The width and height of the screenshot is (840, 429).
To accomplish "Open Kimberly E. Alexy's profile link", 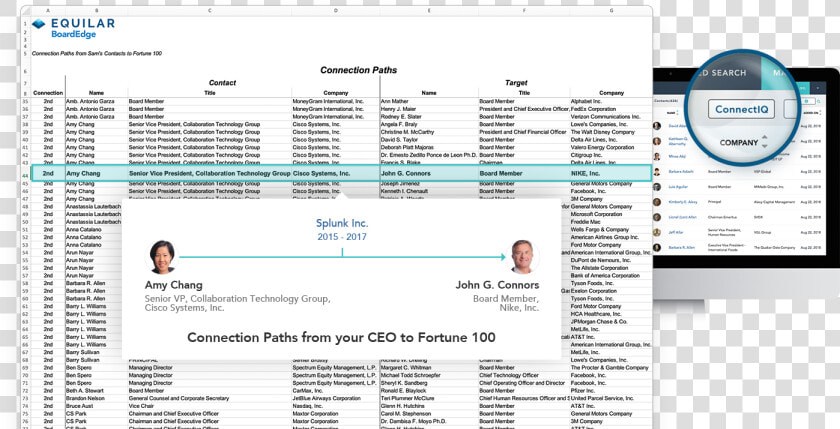I will pyautogui.click(x=683, y=202).
